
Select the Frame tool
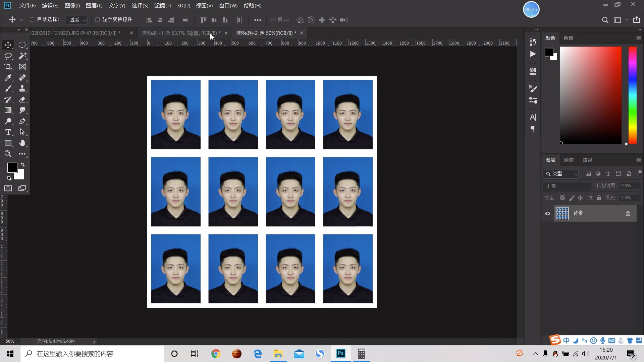point(22,67)
